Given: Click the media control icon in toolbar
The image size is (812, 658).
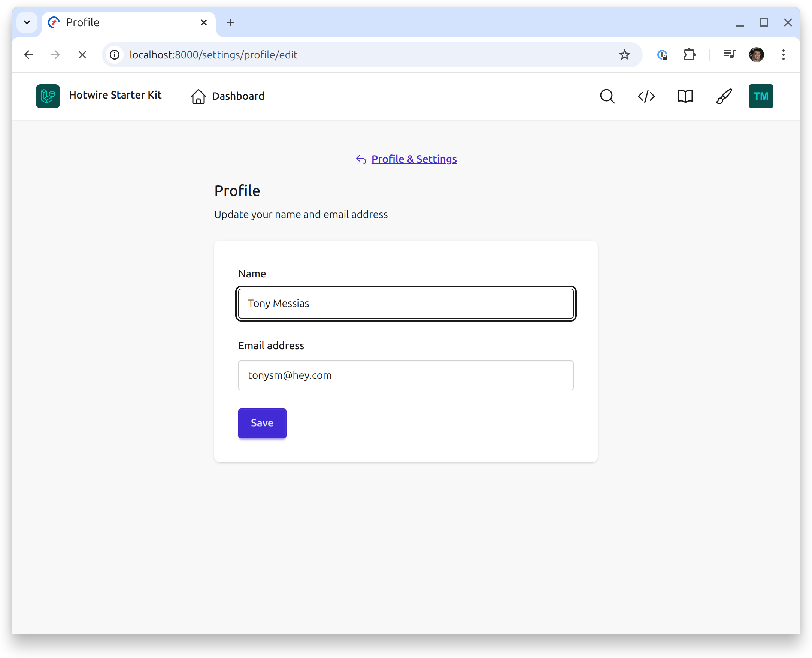Looking at the screenshot, I should [729, 55].
